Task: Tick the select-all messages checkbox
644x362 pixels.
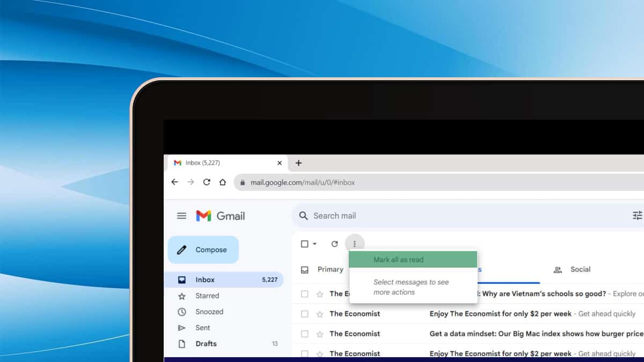Action: [x=304, y=244]
